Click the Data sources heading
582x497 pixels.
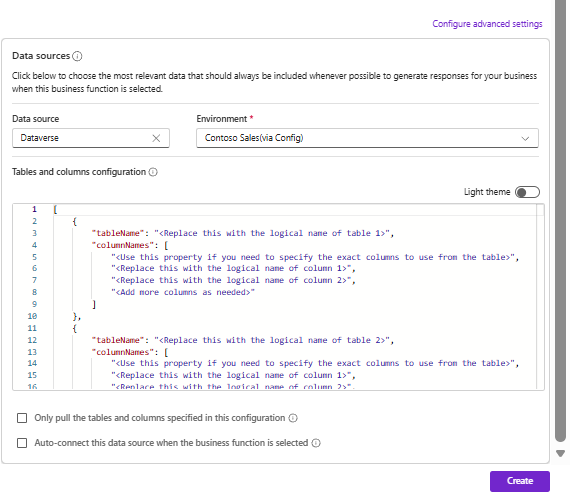[41, 56]
